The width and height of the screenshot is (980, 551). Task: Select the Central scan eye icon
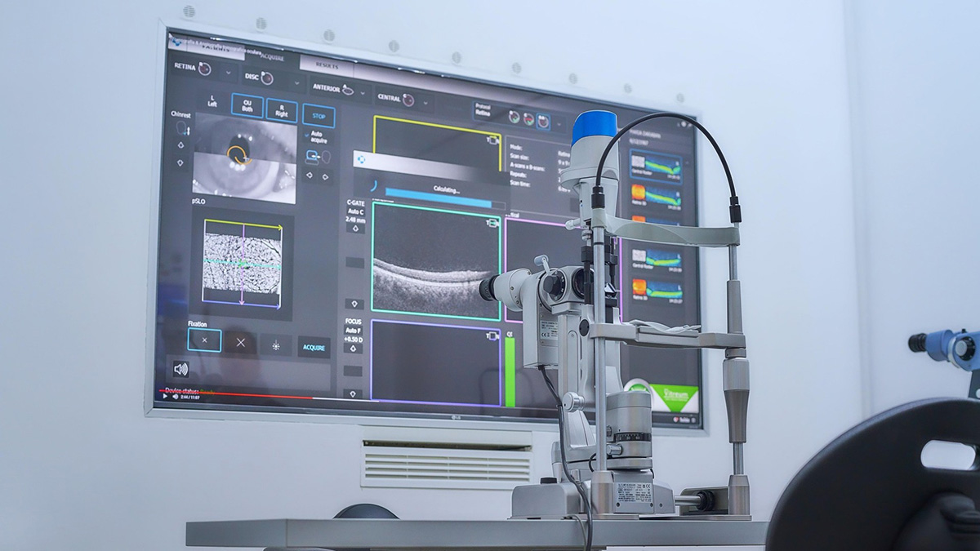408,100
